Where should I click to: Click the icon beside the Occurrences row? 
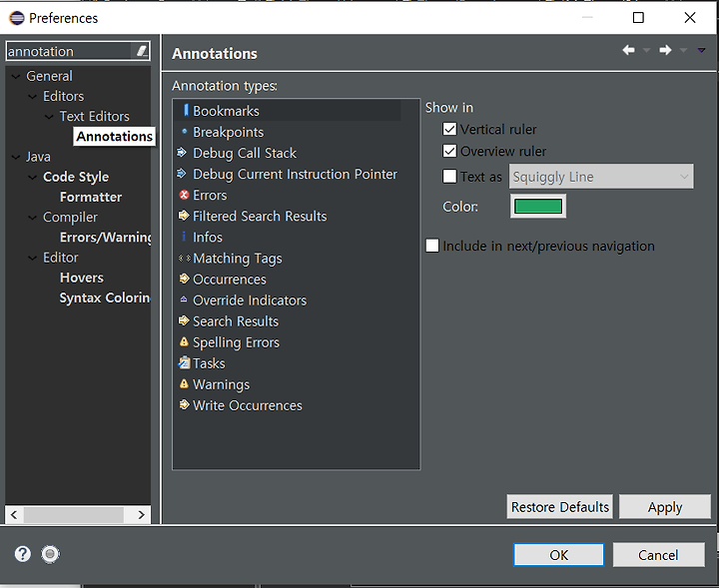185,279
